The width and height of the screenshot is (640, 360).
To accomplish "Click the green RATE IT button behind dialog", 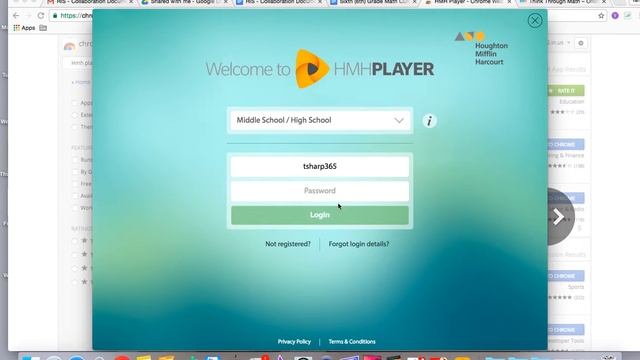I will tap(566, 91).
